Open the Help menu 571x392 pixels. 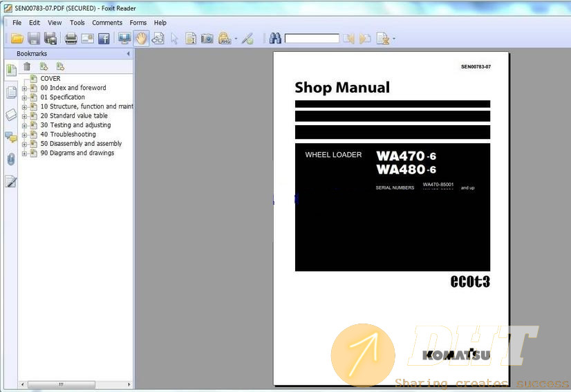[160, 23]
